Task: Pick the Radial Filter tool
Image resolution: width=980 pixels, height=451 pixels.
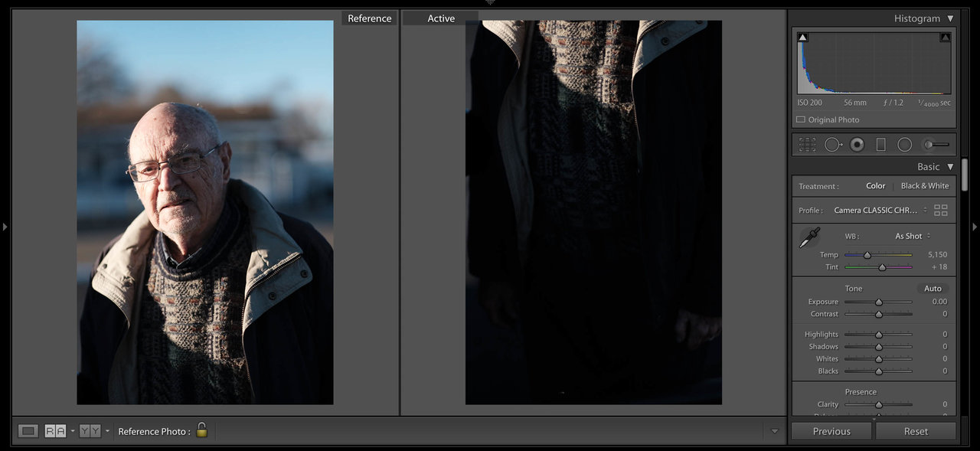Action: pos(904,145)
